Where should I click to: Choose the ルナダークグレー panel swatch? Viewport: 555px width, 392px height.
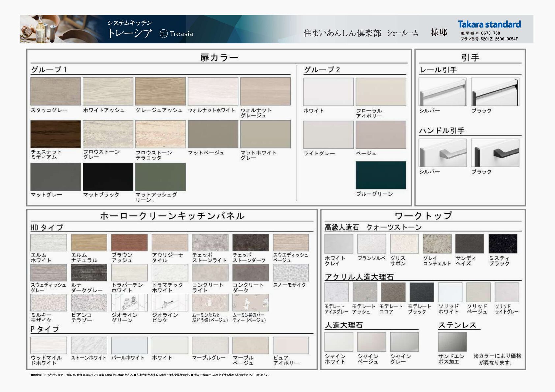[x=89, y=273]
